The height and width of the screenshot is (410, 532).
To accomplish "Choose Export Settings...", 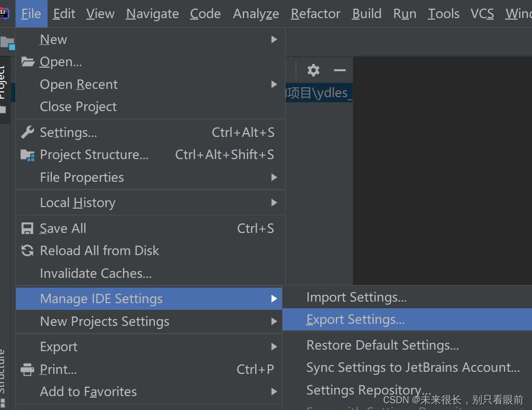I will (407, 320).
